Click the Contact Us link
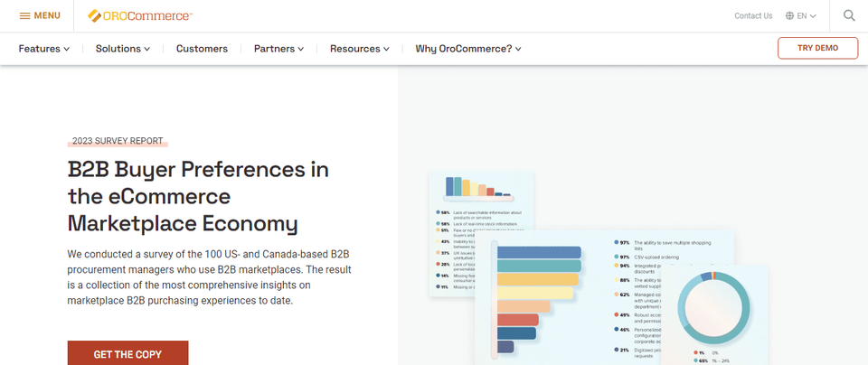This screenshot has width=868, height=365. (x=753, y=16)
